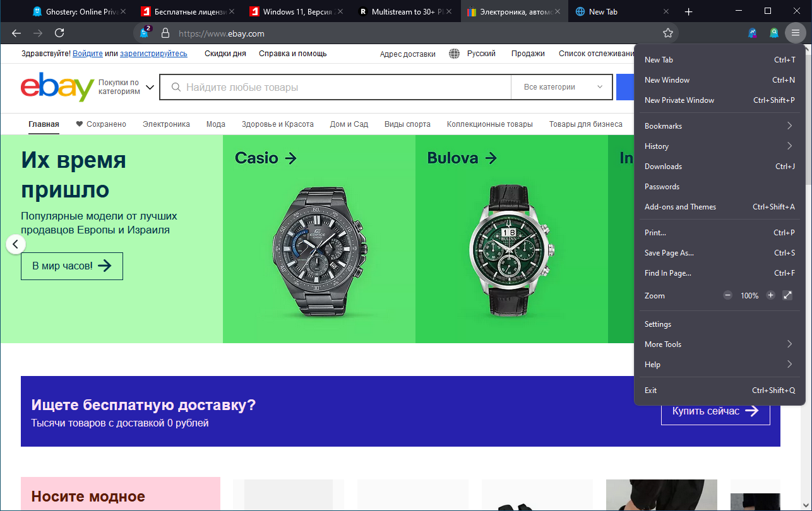812x511 pixels.
Task: Open a New Private Window
Action: (720, 100)
